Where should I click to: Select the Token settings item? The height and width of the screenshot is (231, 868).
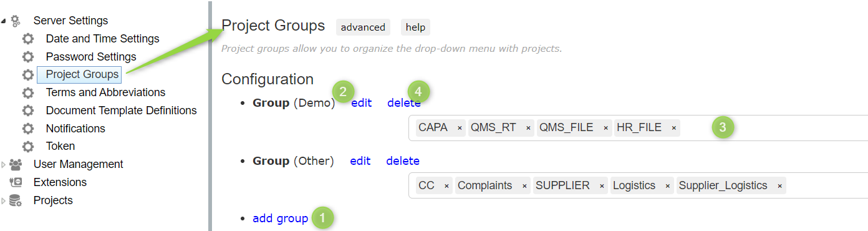[60, 146]
